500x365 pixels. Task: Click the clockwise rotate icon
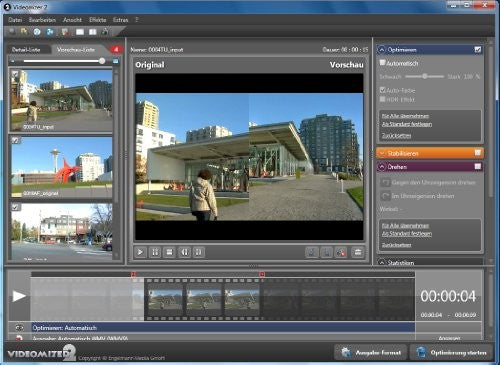[x=386, y=196]
